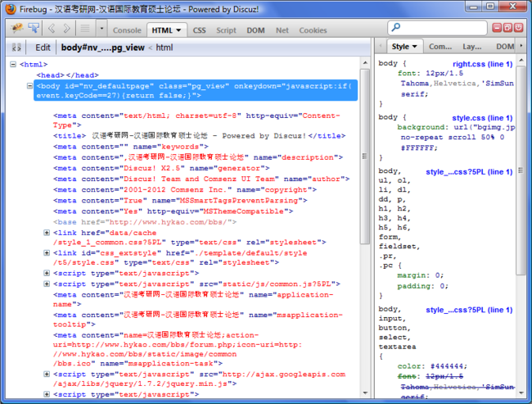Click the padding: 0 property

tap(422, 286)
